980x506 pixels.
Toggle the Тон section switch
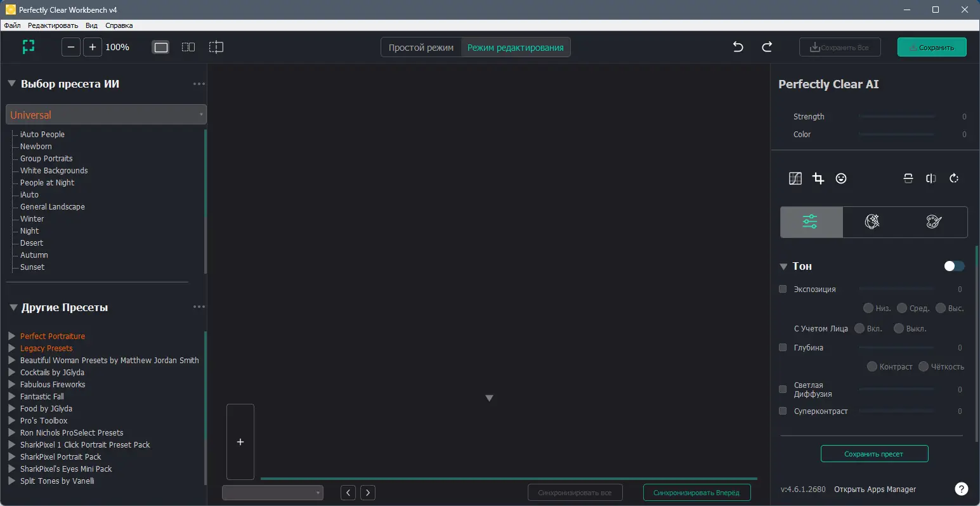pos(954,266)
